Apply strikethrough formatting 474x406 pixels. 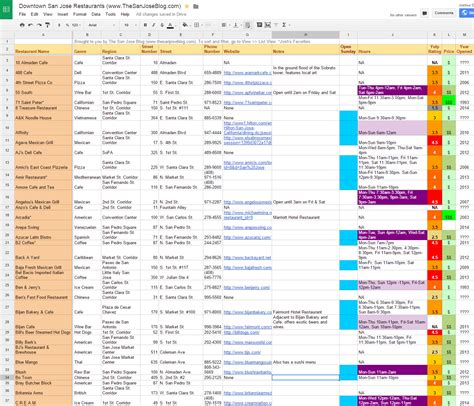coord(162,25)
